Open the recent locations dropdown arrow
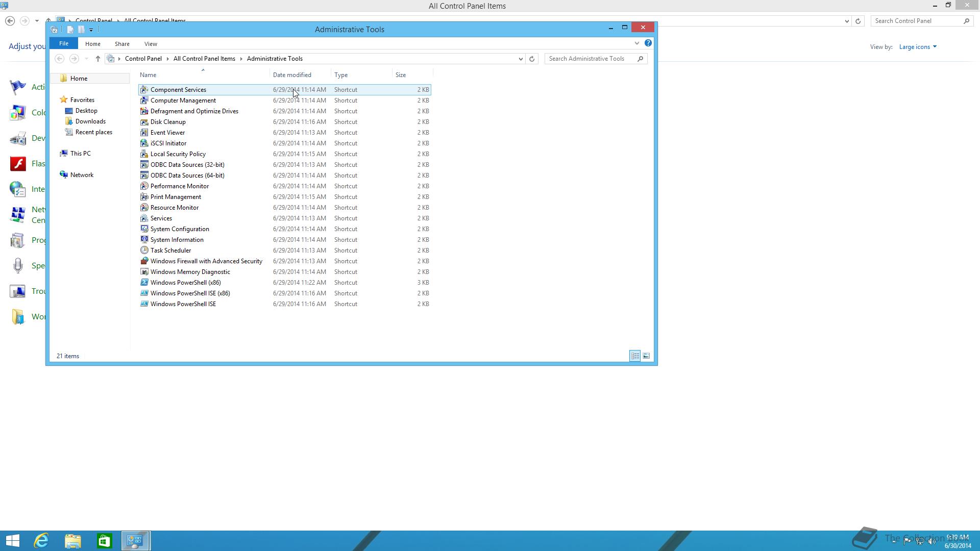 [86, 59]
